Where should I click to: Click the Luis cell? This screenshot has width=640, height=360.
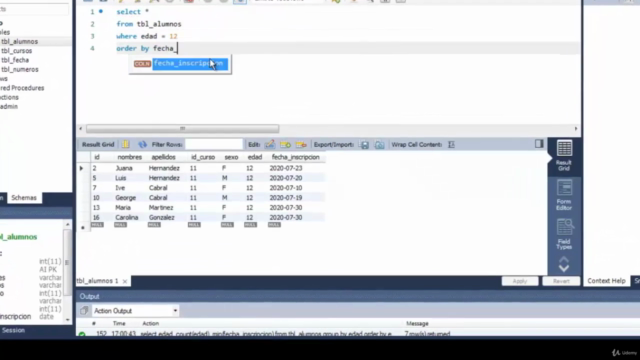[120, 178]
